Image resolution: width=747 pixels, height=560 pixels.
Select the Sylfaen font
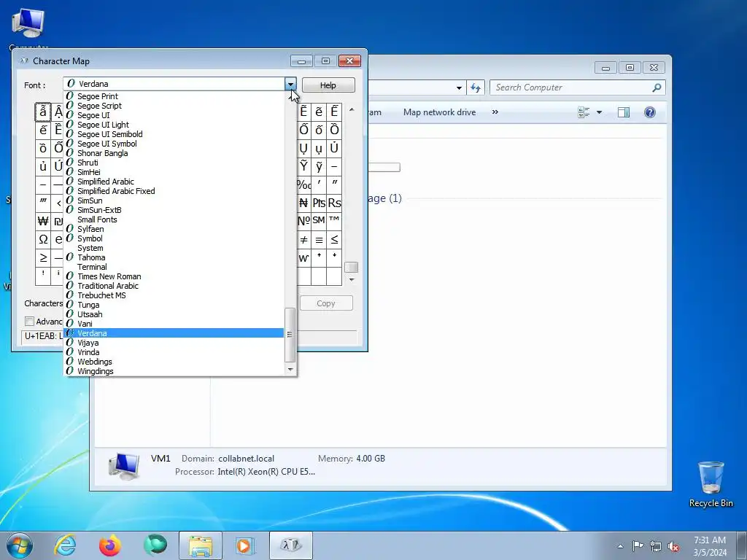(174, 229)
